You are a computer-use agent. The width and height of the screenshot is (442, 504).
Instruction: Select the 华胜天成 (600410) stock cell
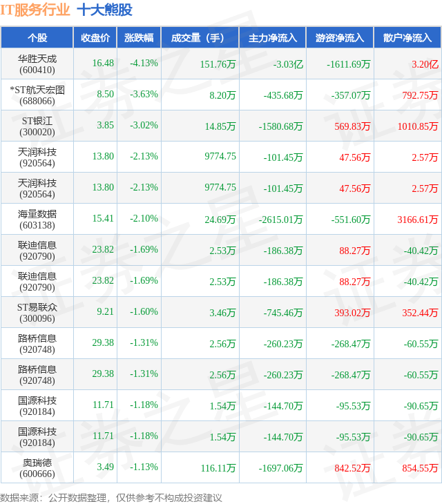coord(37,64)
